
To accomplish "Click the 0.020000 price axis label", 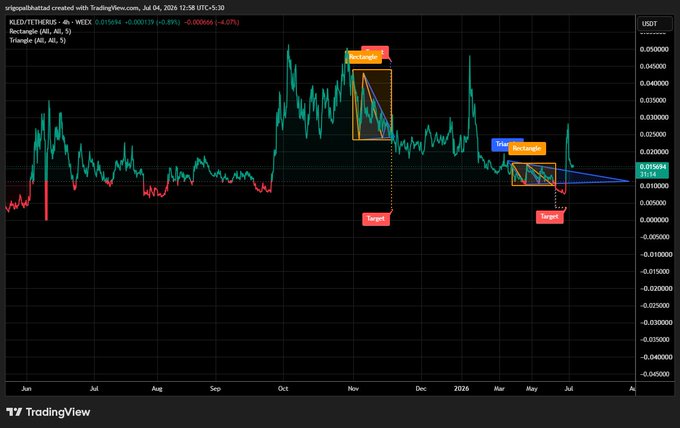I will coord(654,152).
